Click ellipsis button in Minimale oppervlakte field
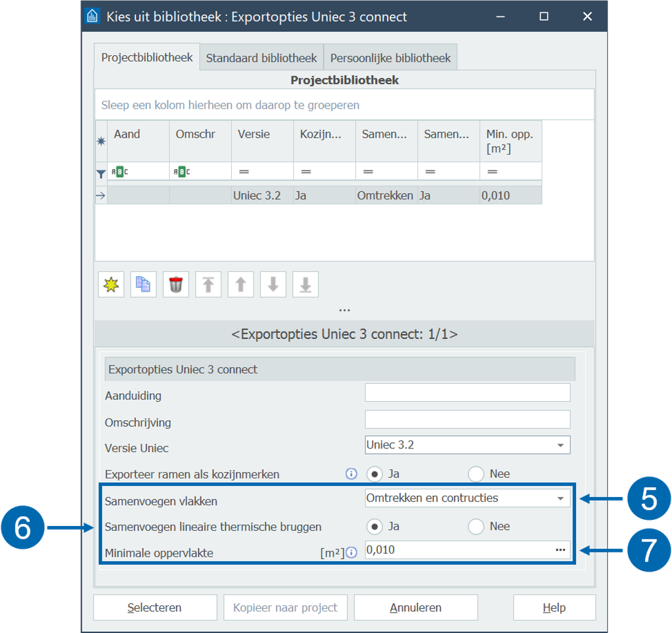Image resolution: width=672 pixels, height=633 pixels. click(x=560, y=550)
